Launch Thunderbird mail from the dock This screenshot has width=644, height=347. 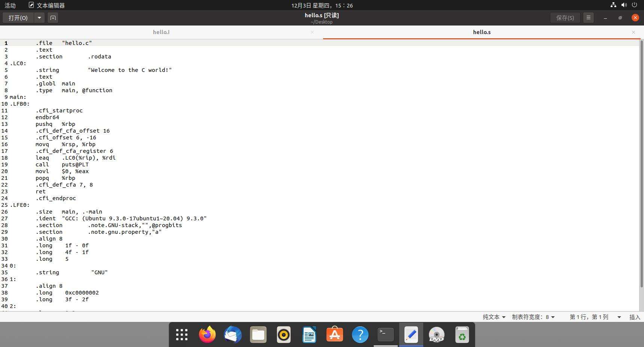(233, 335)
